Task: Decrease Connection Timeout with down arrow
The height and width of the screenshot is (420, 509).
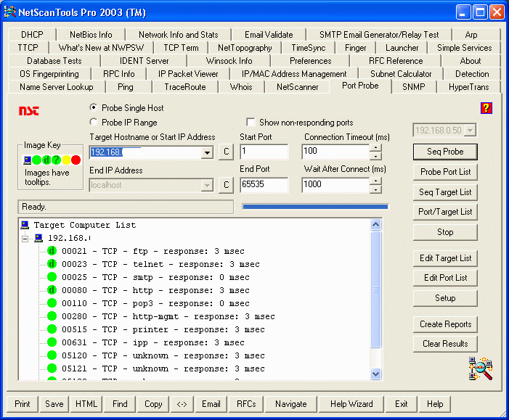Action: (x=375, y=156)
